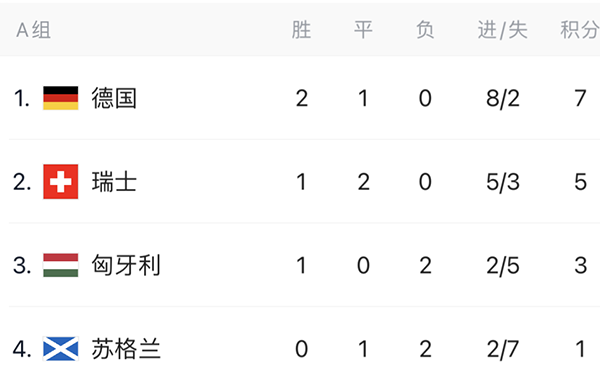Click the 平 column header
Image resolution: width=600 pixels, height=370 pixels.
click(363, 30)
